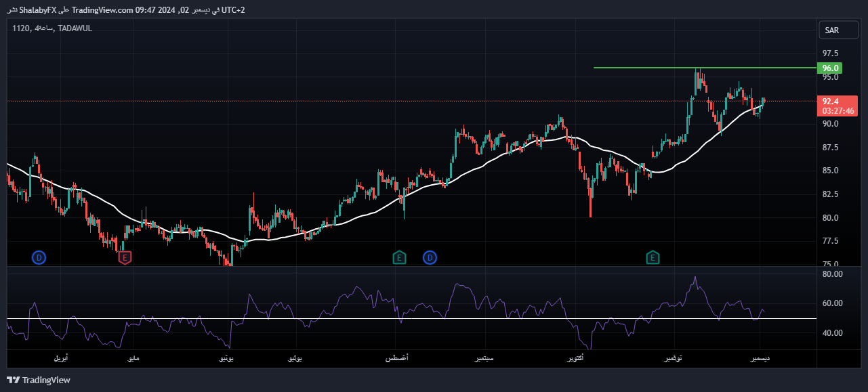Click the أبريل month label on time axis
Screen dimensions: 868x392
[60, 359]
